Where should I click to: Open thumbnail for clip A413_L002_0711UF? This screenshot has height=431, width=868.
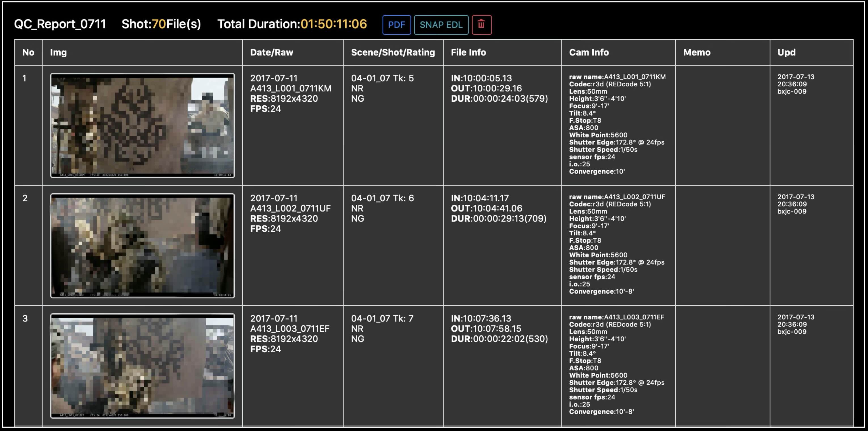[142, 246]
